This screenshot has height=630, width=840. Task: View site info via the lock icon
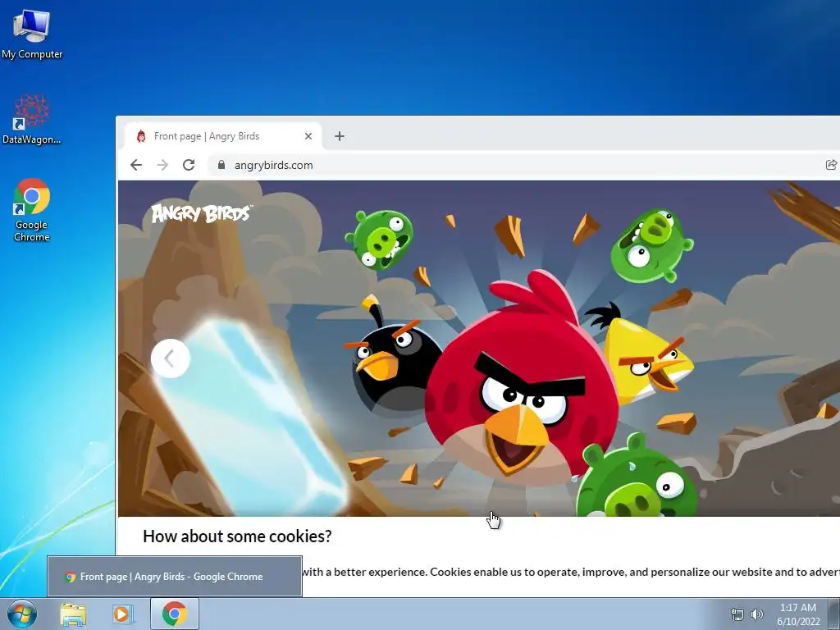click(221, 165)
